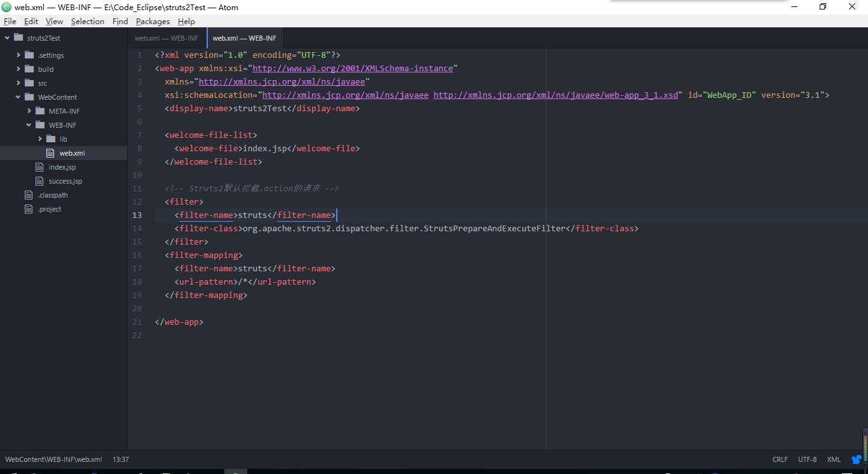
Task: Click the WebContent\WEB-INF\web.xml path in status bar
Action: point(53,459)
